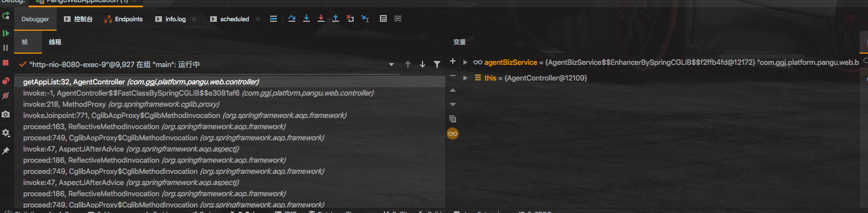Toggle the frames filter funnel
868x213 pixels.
pyautogui.click(x=437, y=65)
